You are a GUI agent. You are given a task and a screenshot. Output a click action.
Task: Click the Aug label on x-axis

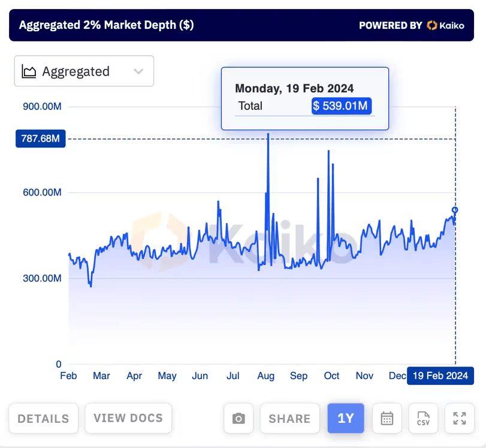pyautogui.click(x=265, y=376)
